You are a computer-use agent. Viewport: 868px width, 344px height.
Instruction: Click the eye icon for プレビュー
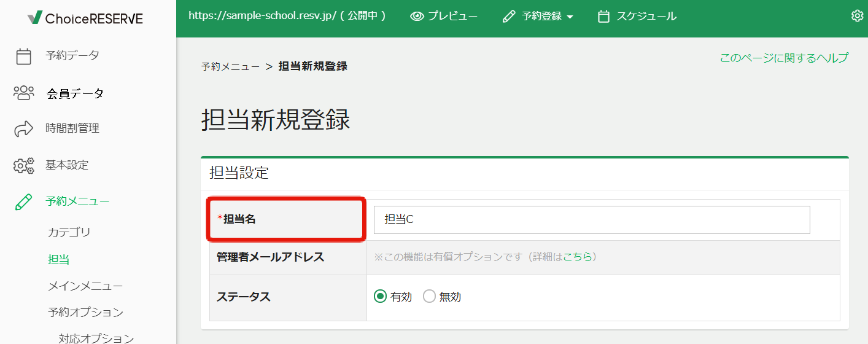417,17
